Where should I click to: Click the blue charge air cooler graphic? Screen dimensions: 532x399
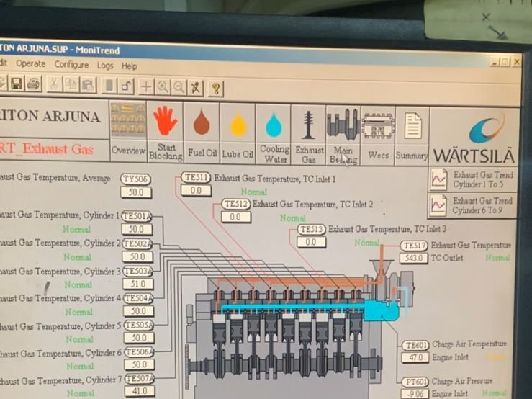pos(382,310)
